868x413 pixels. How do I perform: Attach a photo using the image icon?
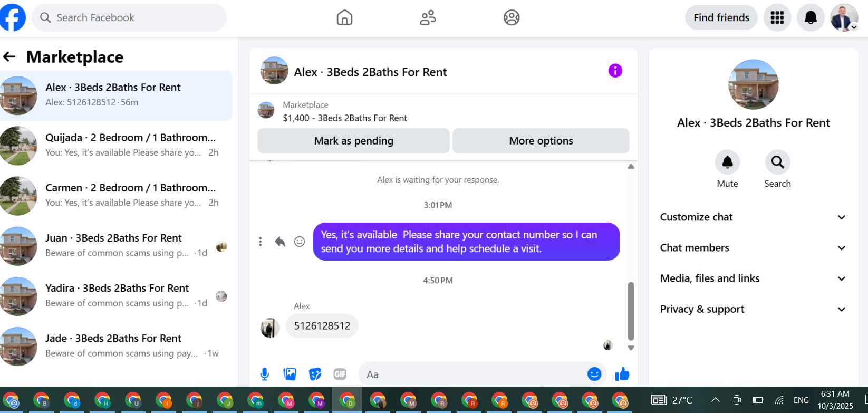point(290,374)
